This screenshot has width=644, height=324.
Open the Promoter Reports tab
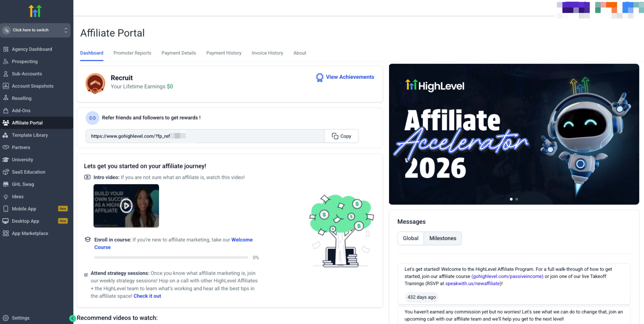pos(132,53)
